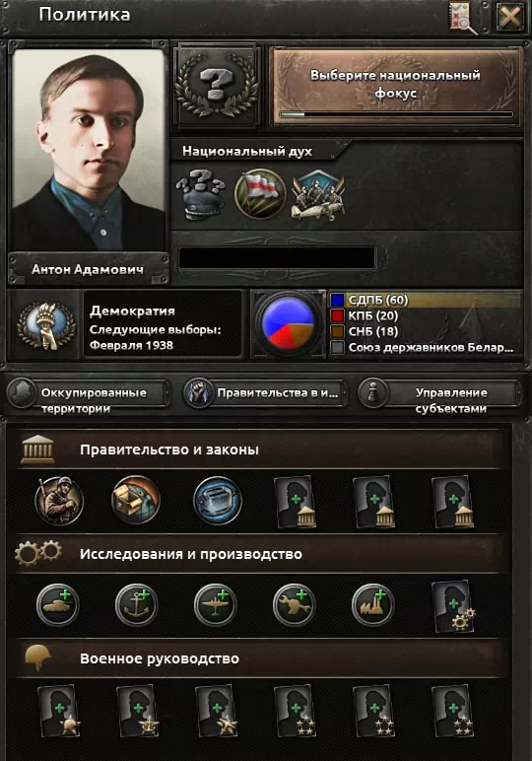Add a naval designer with anchor icon
The image size is (532, 761).
pos(137,604)
